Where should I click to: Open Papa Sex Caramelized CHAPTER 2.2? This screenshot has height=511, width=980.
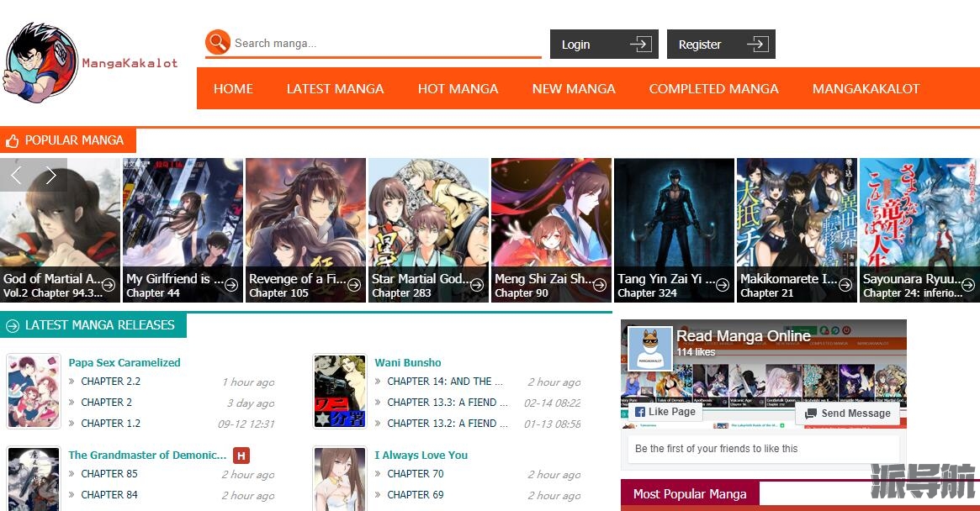tap(111, 381)
